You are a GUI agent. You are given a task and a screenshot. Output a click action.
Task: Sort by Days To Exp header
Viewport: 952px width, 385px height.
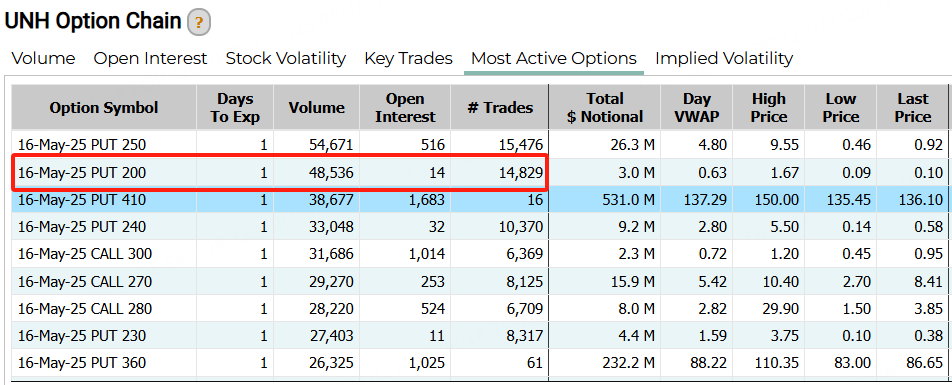[x=235, y=107]
